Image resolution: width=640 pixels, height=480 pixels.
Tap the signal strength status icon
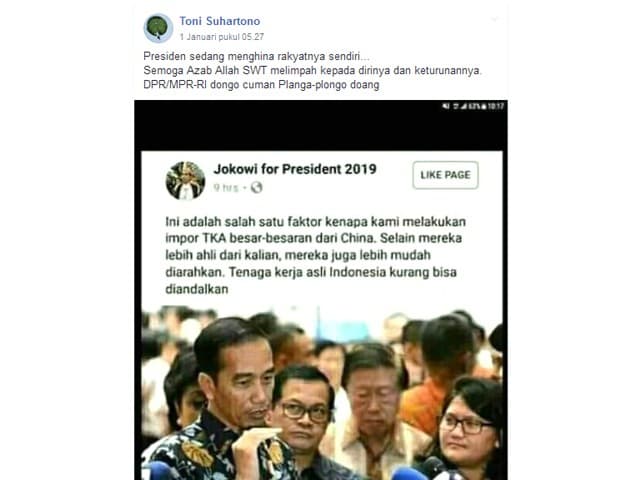[464, 106]
